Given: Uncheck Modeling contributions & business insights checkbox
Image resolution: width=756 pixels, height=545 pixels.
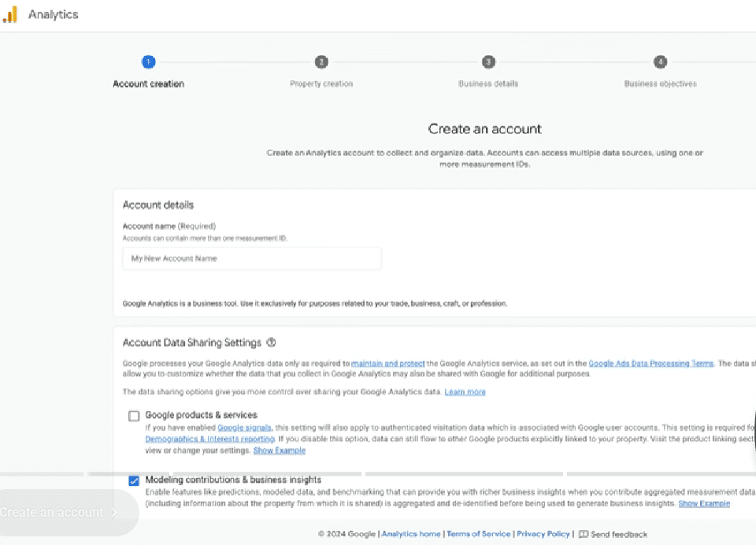Looking at the screenshot, I should pos(134,480).
